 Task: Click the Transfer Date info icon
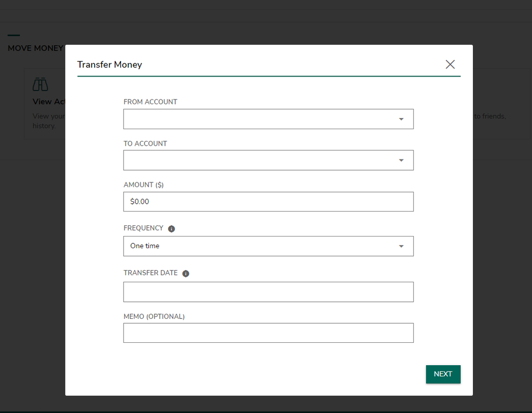click(x=186, y=273)
